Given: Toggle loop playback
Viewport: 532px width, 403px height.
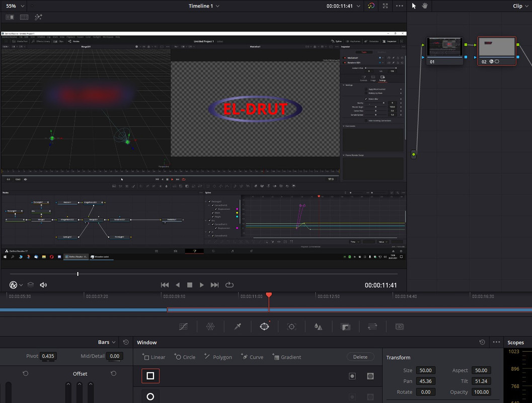Looking at the screenshot, I should tap(230, 285).
